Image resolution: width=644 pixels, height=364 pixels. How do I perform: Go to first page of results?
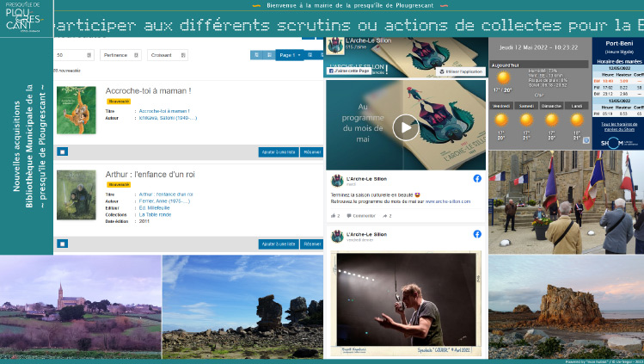point(256,54)
